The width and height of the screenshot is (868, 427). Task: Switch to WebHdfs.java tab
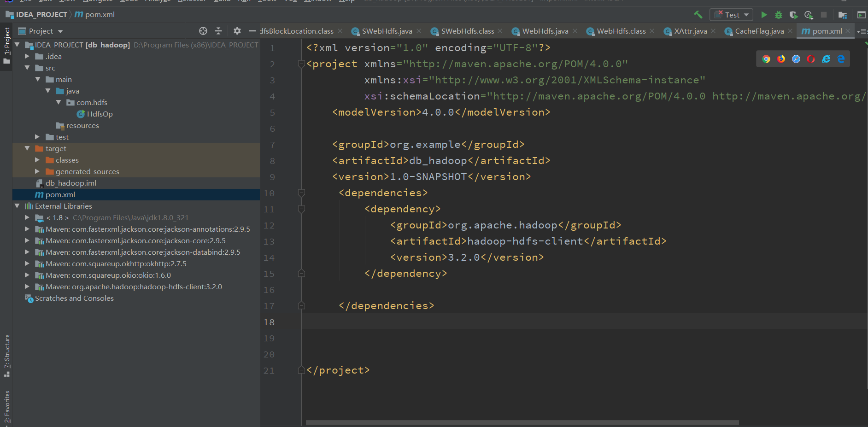tap(545, 31)
